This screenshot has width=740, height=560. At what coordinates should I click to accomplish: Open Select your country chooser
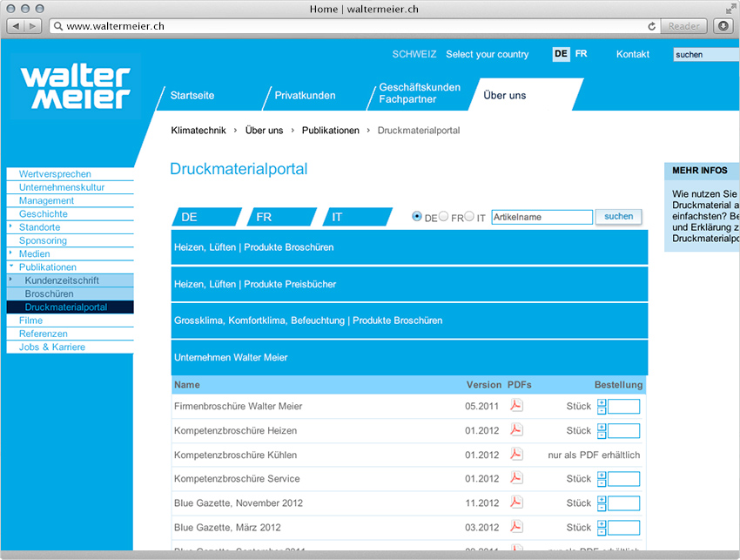pos(487,54)
